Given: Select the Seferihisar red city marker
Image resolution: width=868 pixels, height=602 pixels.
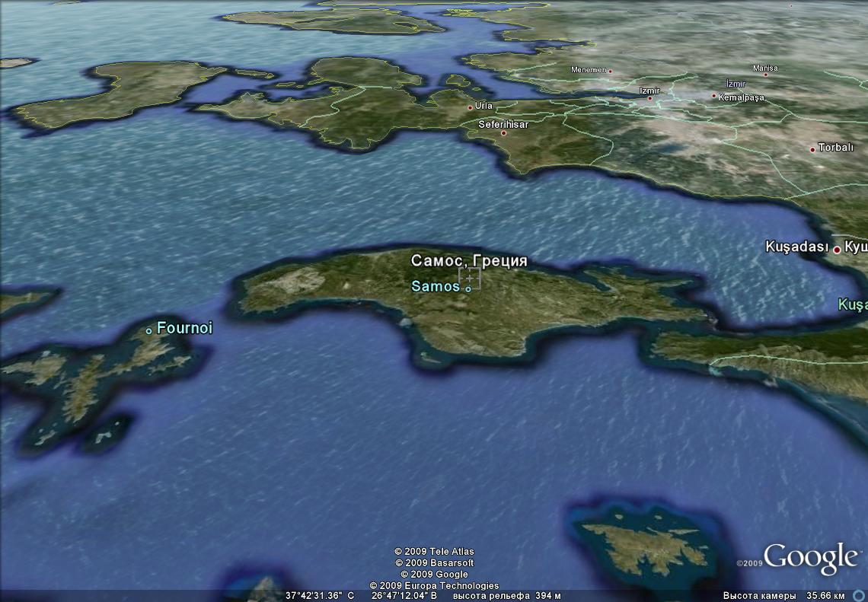Looking at the screenshot, I should (503, 133).
